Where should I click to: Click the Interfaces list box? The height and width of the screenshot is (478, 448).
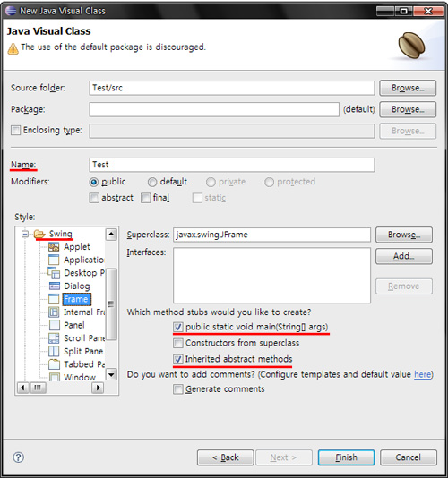point(271,276)
